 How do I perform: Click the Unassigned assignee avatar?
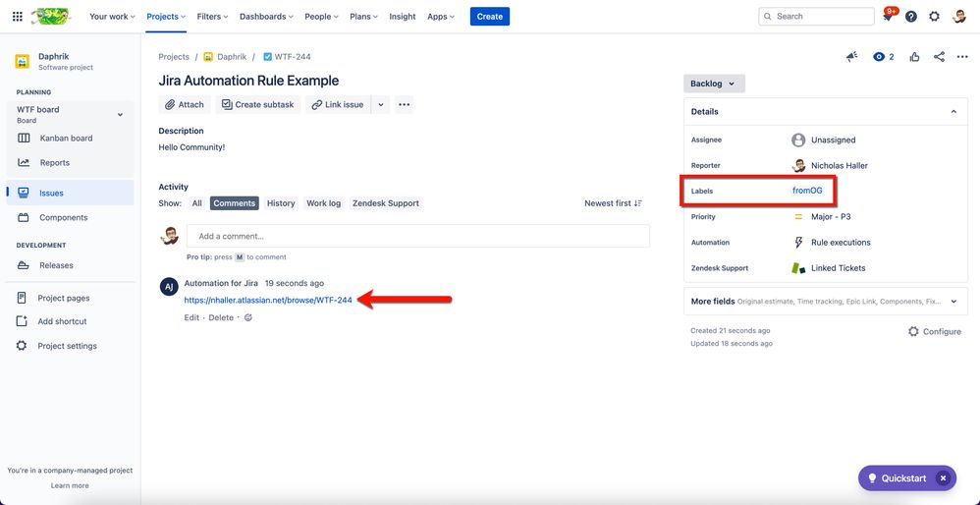point(798,140)
